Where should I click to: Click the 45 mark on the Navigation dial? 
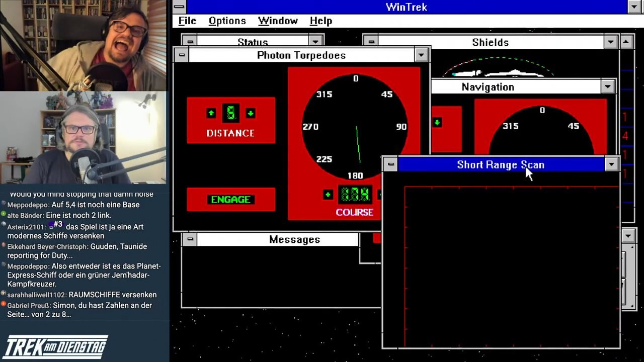(x=574, y=126)
